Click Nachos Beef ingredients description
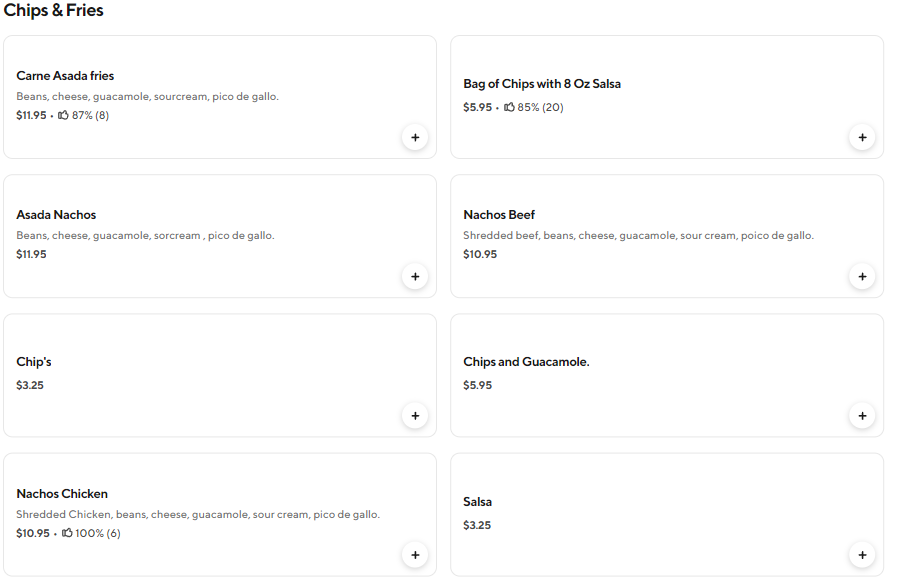 (638, 236)
